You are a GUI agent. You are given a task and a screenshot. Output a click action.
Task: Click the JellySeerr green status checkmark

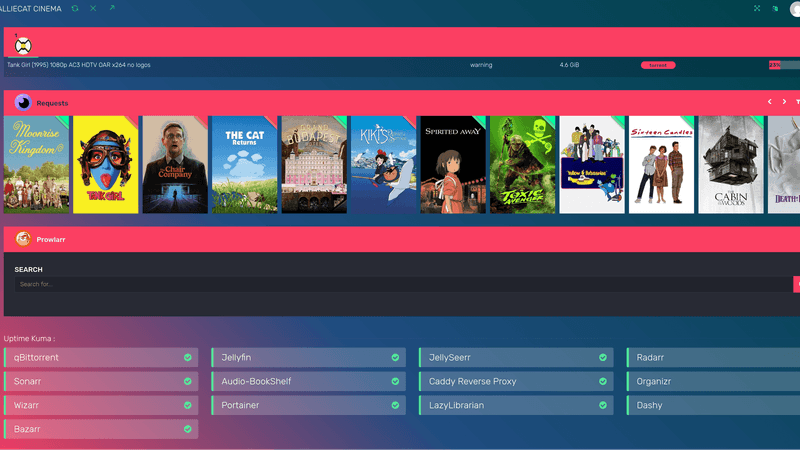pos(603,358)
